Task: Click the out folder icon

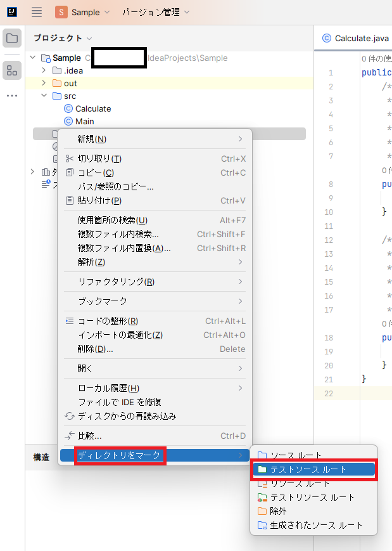Action: point(57,83)
